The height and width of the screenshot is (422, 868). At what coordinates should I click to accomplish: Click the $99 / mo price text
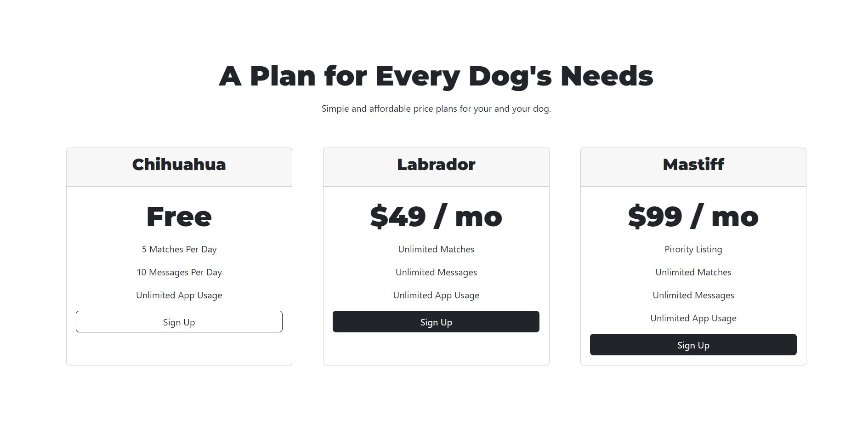pyautogui.click(x=693, y=216)
